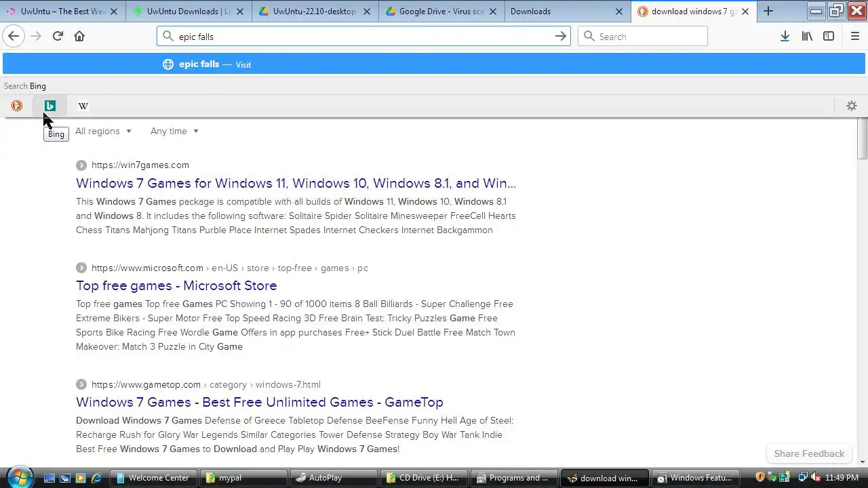The height and width of the screenshot is (488, 868).
Task: Open the Library bookmarks icon
Action: tap(807, 36)
